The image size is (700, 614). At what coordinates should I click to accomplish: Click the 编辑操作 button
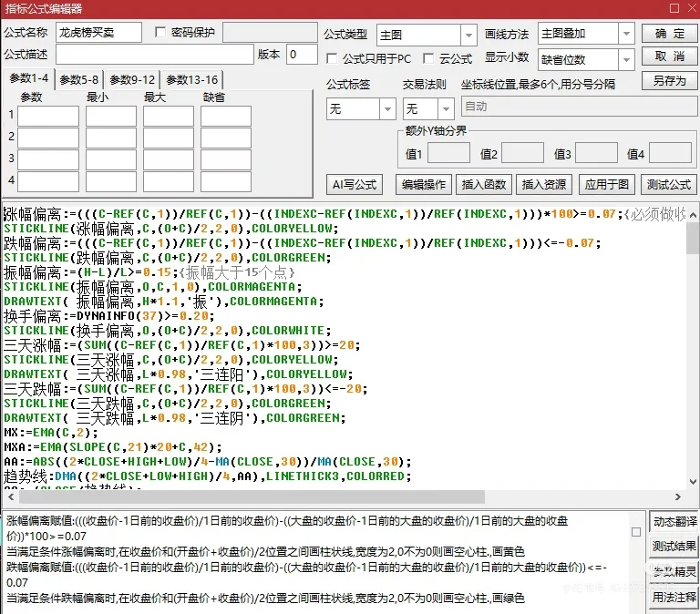click(x=423, y=184)
